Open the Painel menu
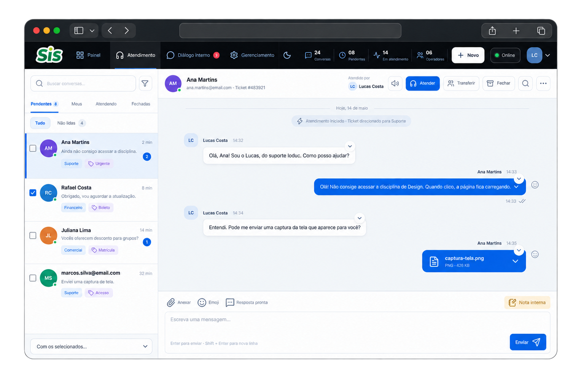The image size is (581, 392). click(x=88, y=55)
